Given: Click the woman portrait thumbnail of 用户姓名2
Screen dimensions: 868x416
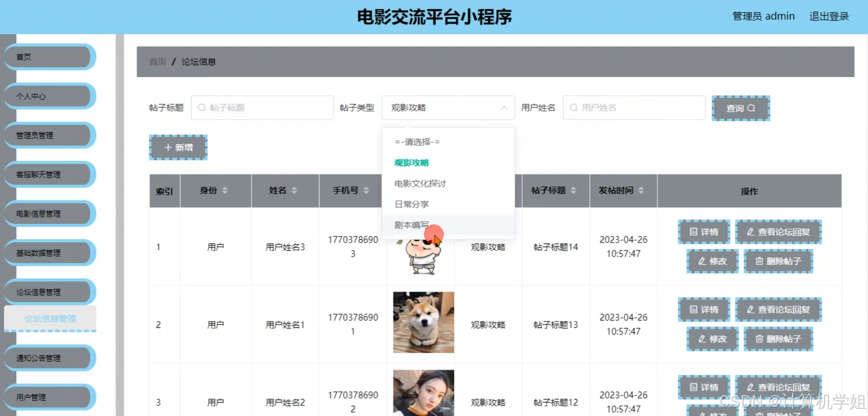Looking at the screenshot, I should pyautogui.click(x=424, y=393).
